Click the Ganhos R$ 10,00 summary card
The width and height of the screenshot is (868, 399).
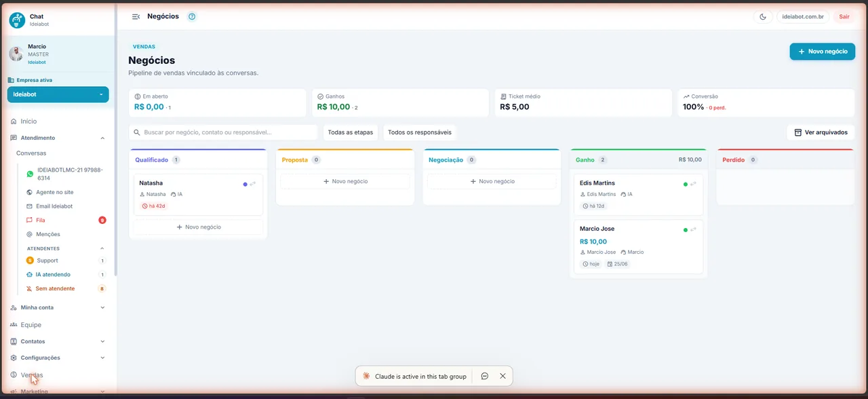pos(400,102)
